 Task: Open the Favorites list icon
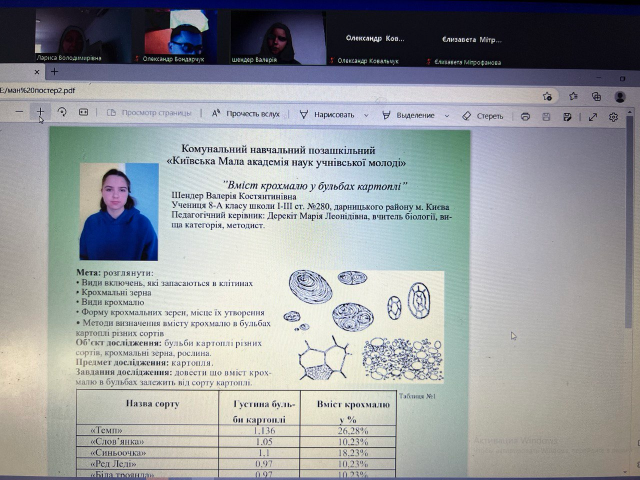[x=573, y=96]
